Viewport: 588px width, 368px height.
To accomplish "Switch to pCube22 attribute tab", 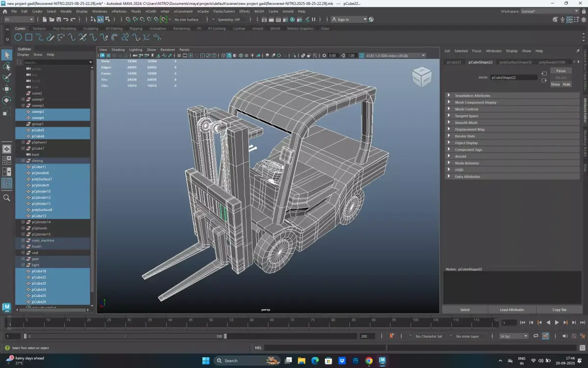I will [x=454, y=62].
